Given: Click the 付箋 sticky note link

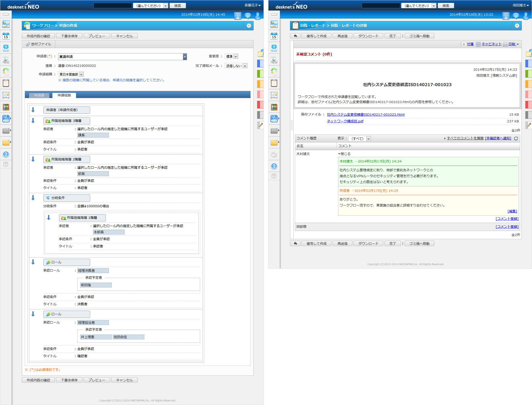Looking at the screenshot, I should pyautogui.click(x=470, y=44).
